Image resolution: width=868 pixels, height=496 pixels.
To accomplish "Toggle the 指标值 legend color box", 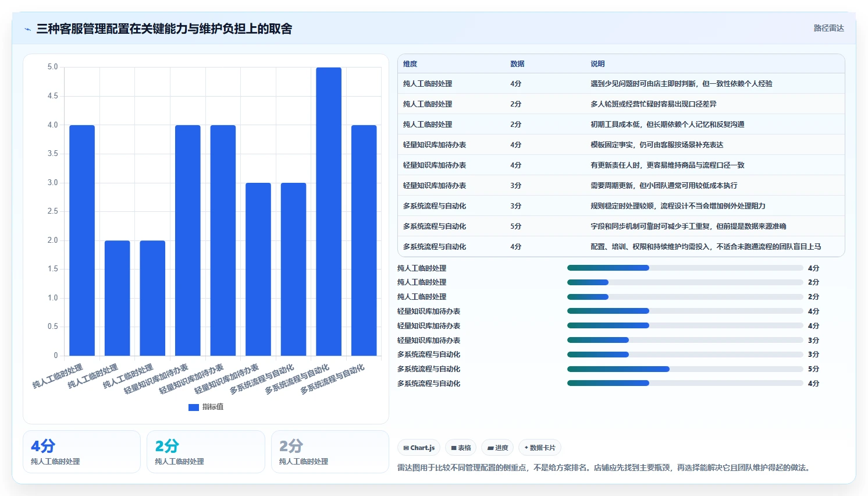I will [194, 408].
